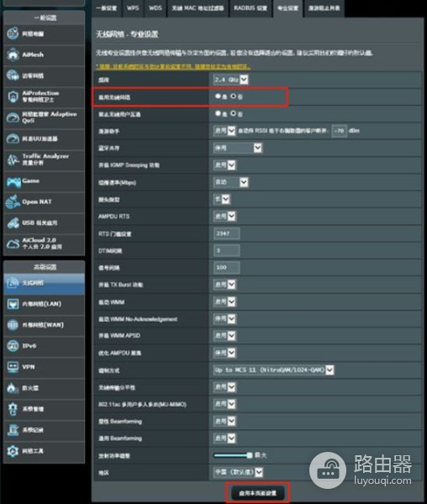The image size is (427, 504).
Task: Switch to the WPS tab
Action: pyautogui.click(x=133, y=8)
